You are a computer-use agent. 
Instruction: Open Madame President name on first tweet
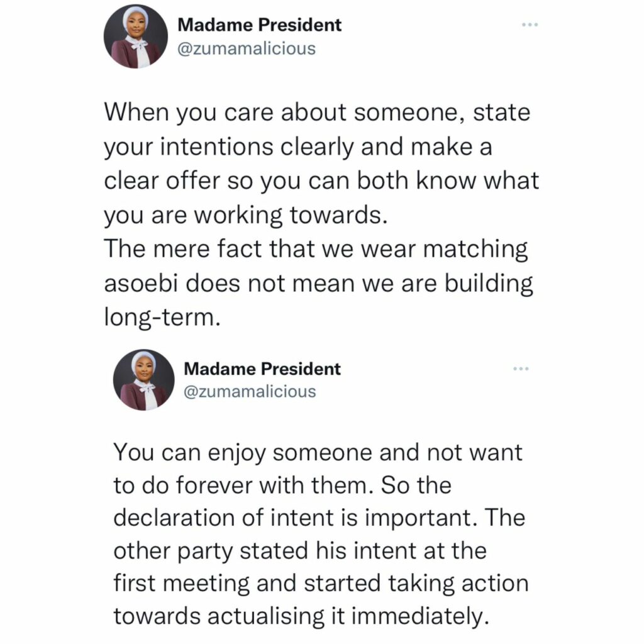coord(259,25)
